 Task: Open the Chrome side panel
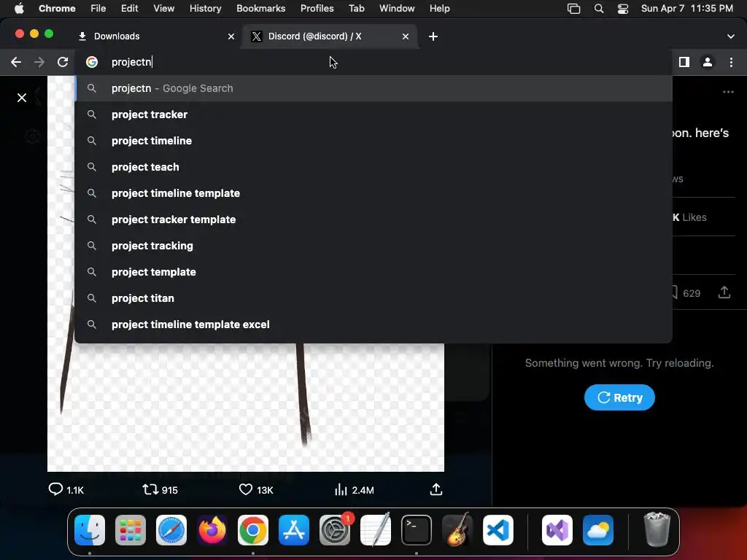[x=684, y=62]
